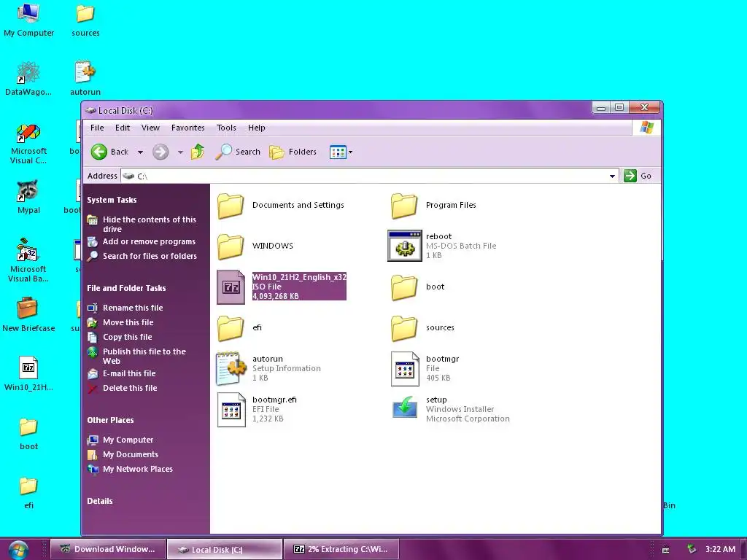The height and width of the screenshot is (560, 747).
Task: Select the Mypal raccoon desktop shortcut
Action: [x=28, y=197]
